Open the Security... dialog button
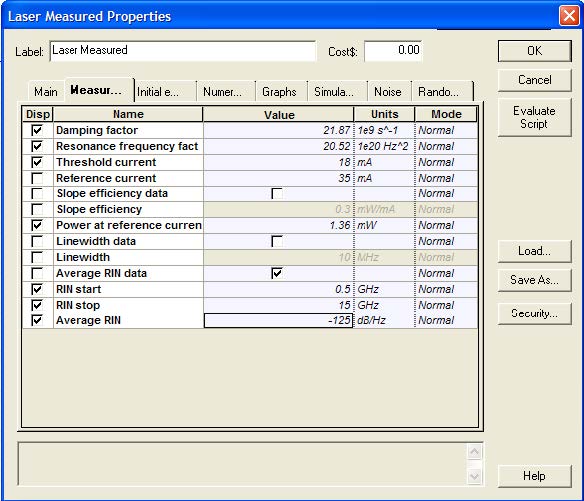 (534, 314)
